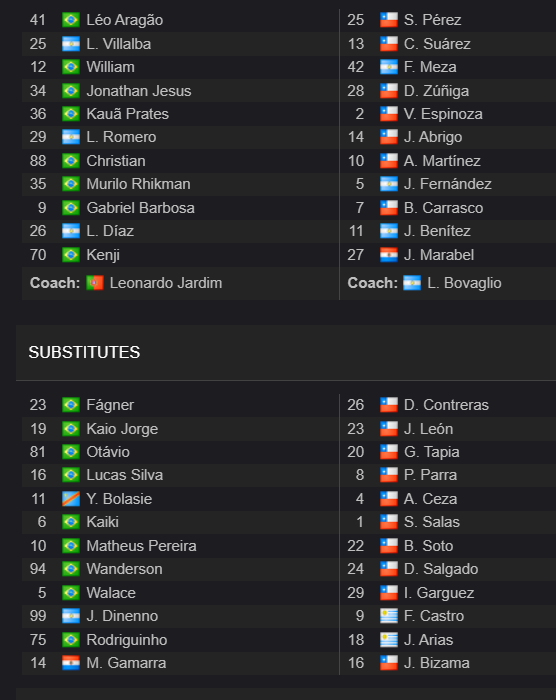Screen dimensions: 556x700
Task: Click Argentina flag beside J. Dinenno
Action: (71, 616)
